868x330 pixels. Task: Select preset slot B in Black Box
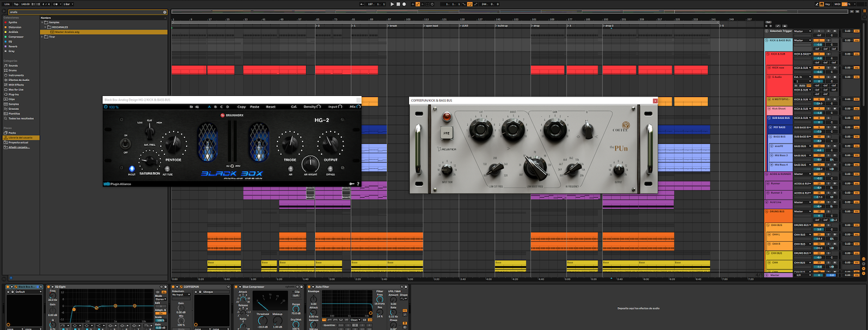click(x=215, y=107)
